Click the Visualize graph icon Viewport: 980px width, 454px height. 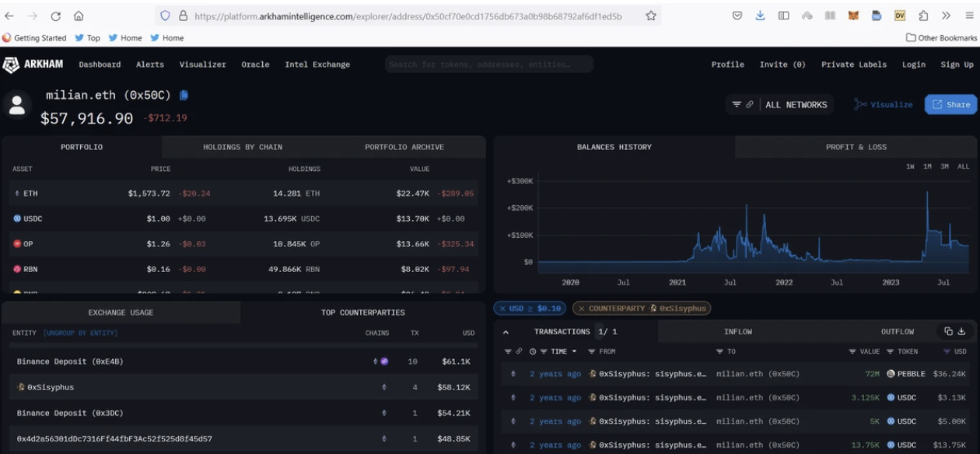859,104
